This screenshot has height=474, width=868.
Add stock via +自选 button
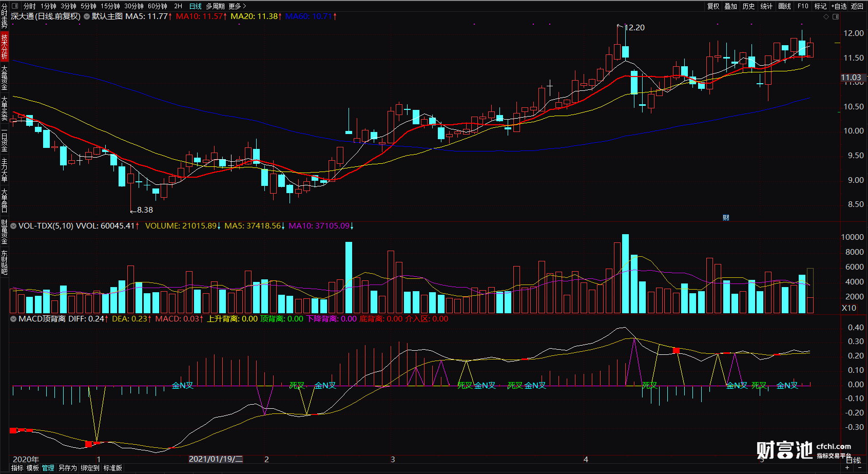(x=839, y=6)
